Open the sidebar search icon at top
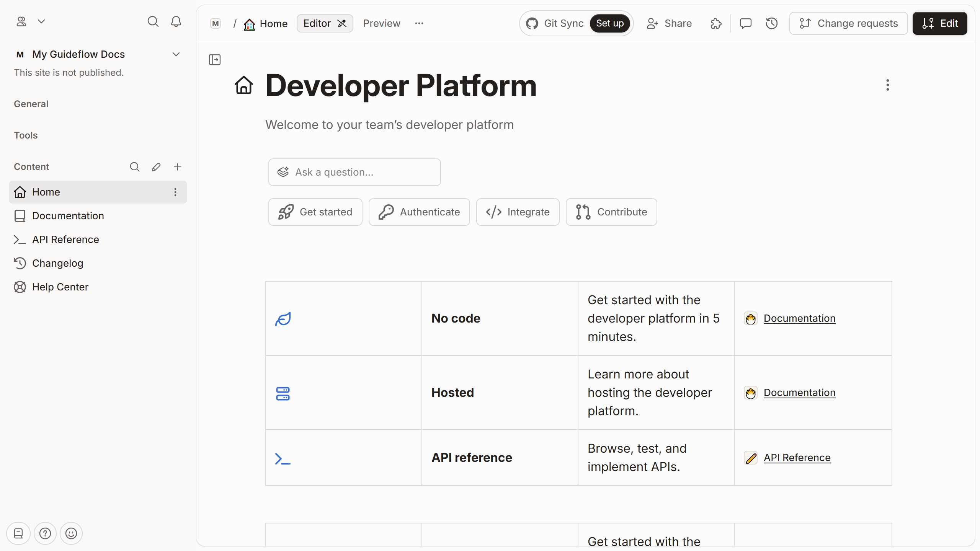980x551 pixels. pyautogui.click(x=153, y=21)
